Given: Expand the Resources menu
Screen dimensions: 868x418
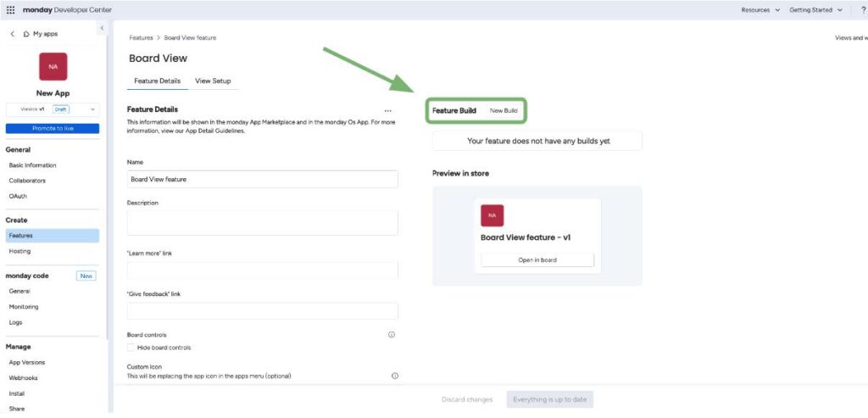Looking at the screenshot, I should point(760,10).
